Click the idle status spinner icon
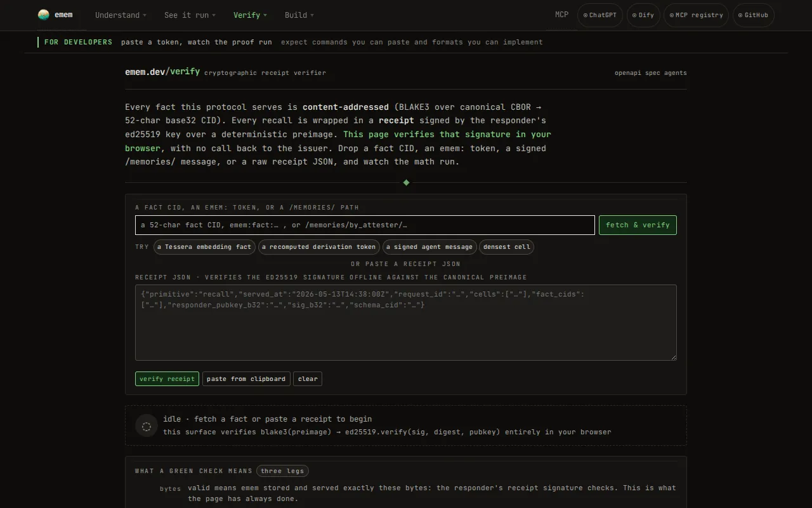Screen dimensions: 812x508 click(x=147, y=426)
